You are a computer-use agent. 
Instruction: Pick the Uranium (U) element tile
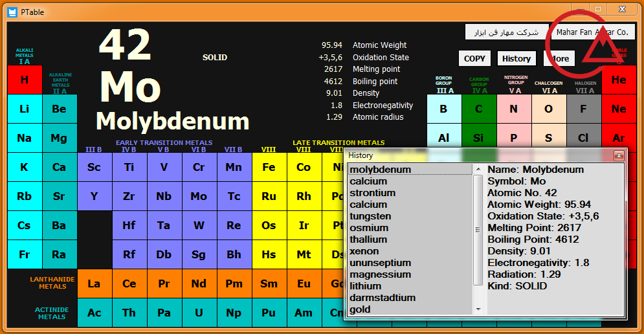pyautogui.click(x=199, y=313)
